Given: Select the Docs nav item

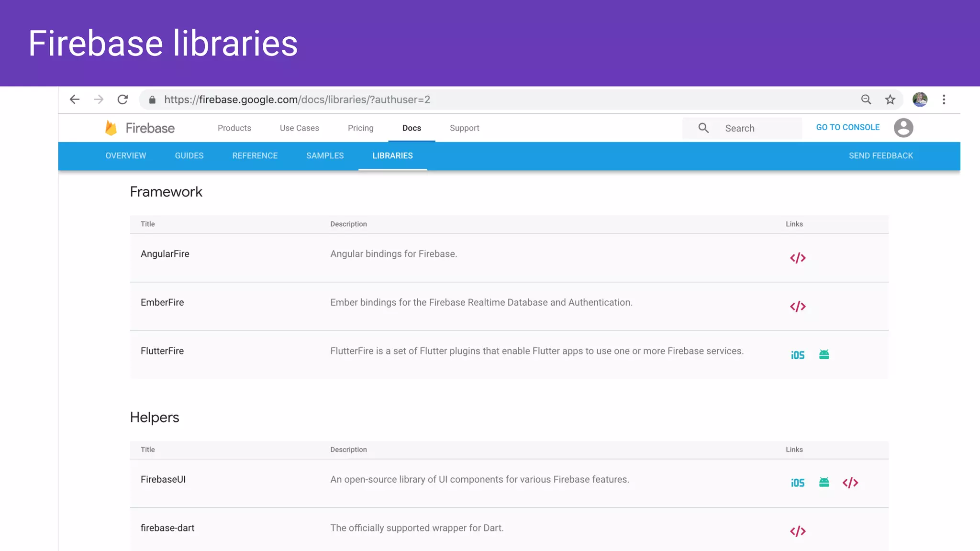Looking at the screenshot, I should tap(412, 128).
